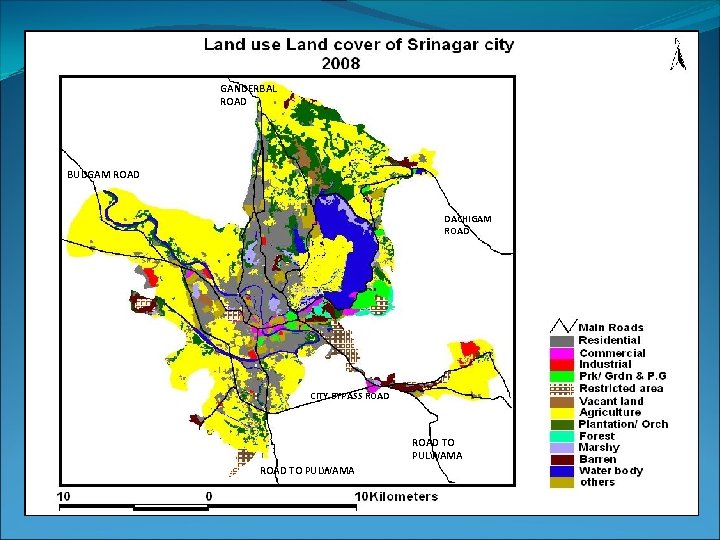Click the '10Kilometers' scale bar label

tap(397, 496)
